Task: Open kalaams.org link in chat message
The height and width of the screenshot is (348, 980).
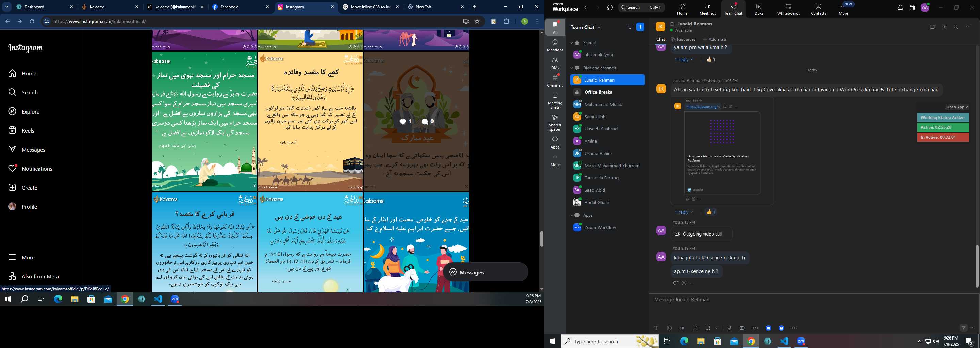Action: 702,107
